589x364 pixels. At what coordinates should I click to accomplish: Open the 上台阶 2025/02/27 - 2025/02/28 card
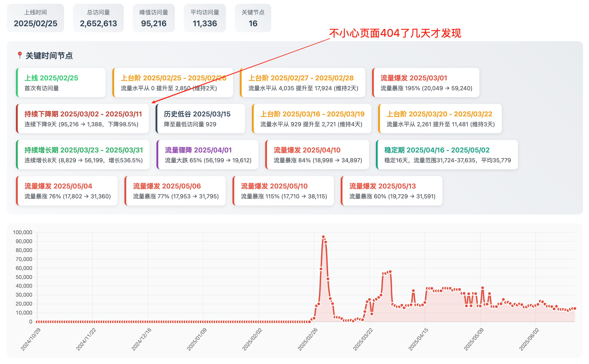point(303,83)
